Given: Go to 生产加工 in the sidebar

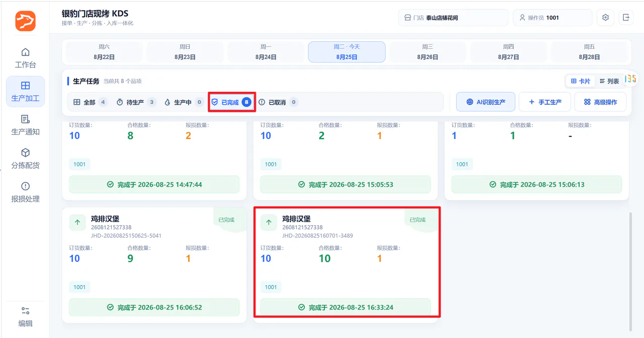Looking at the screenshot, I should point(25,92).
